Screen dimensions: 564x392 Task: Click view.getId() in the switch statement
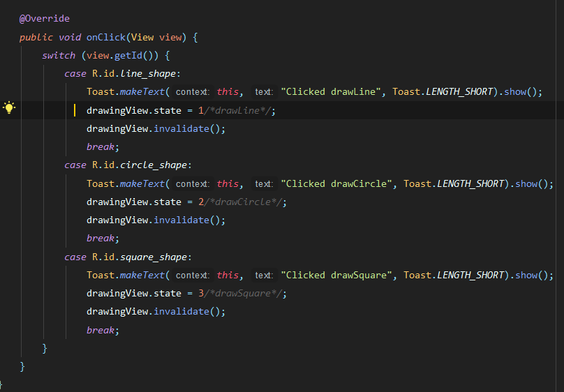coord(122,56)
